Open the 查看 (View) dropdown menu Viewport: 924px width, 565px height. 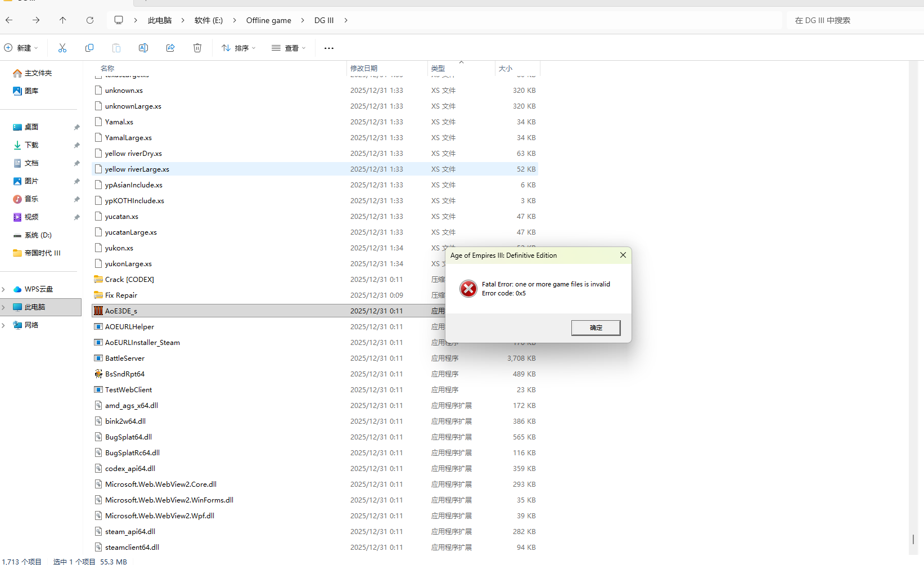tap(289, 48)
